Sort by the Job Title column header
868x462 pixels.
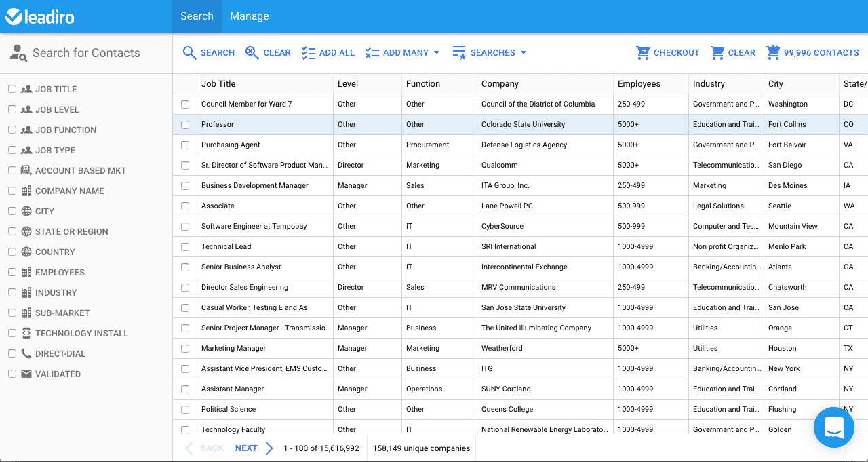(x=265, y=84)
